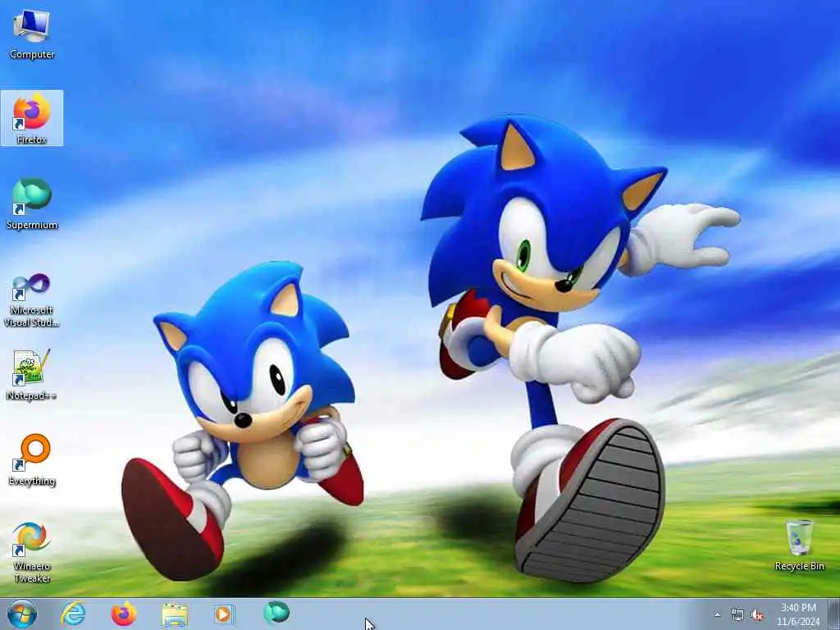840x630 pixels.
Task: Launch Internet Explorer from the taskbar
Action: pyautogui.click(x=73, y=614)
